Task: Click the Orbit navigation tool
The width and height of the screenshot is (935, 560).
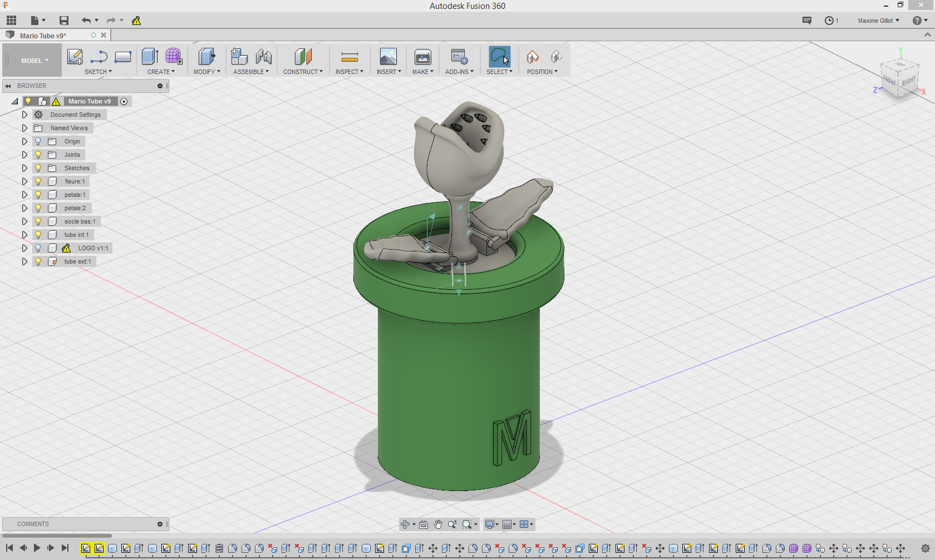Action: point(406,524)
